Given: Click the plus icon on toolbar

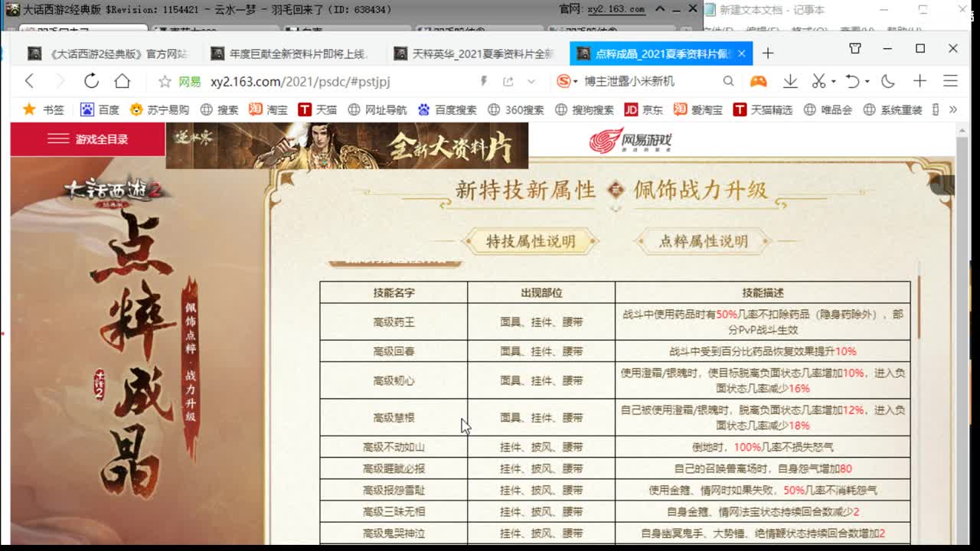Looking at the screenshot, I should (920, 81).
